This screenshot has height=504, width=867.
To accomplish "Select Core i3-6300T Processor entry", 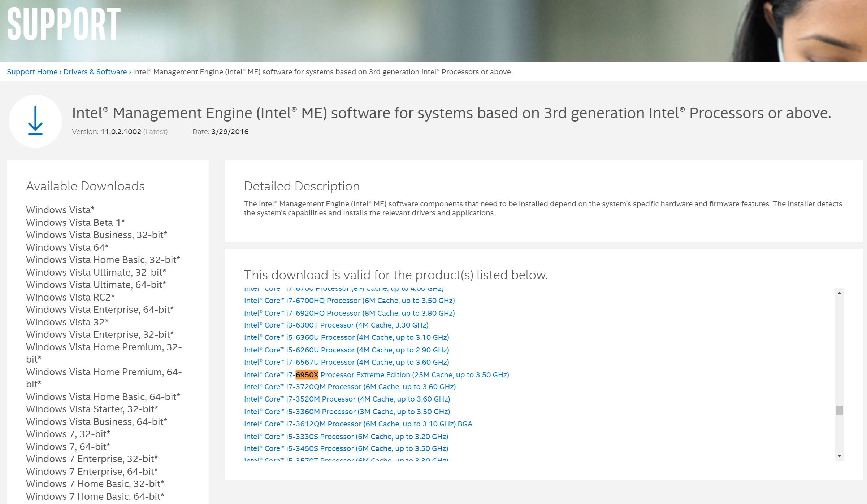I will pyautogui.click(x=336, y=325).
